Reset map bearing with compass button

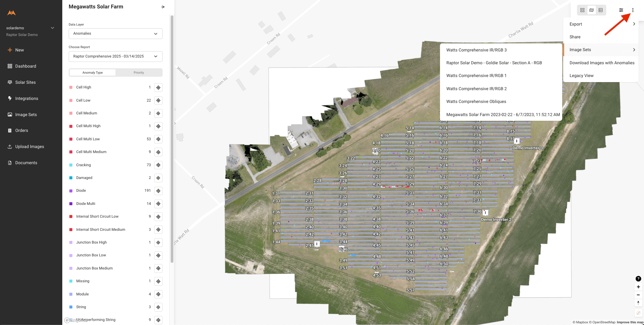(638, 302)
